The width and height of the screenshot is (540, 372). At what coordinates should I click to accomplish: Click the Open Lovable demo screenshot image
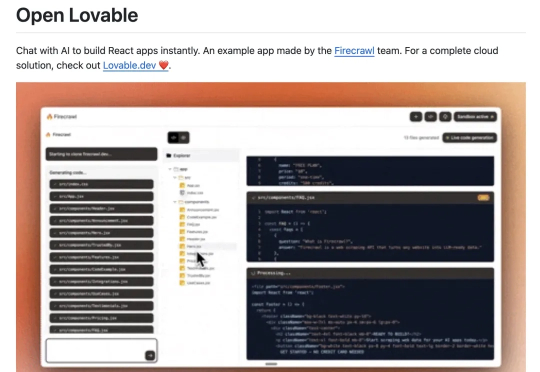tap(271, 227)
